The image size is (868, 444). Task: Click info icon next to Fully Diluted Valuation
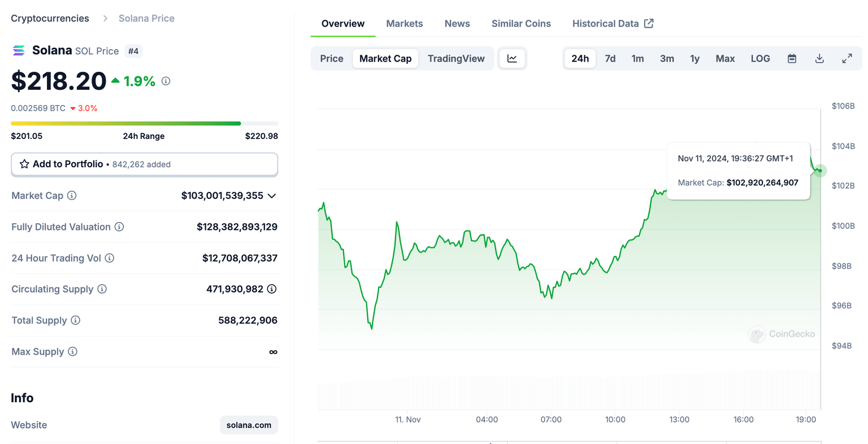click(x=119, y=227)
